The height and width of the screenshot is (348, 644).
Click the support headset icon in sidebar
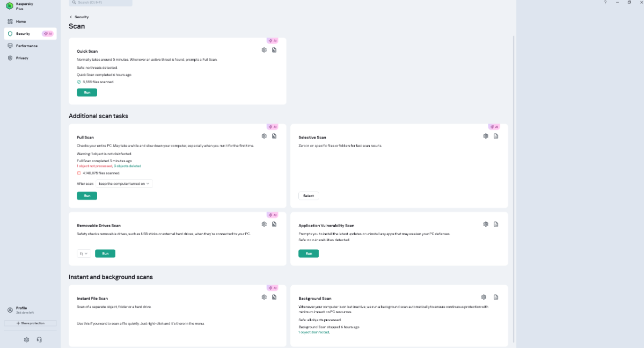(x=39, y=339)
